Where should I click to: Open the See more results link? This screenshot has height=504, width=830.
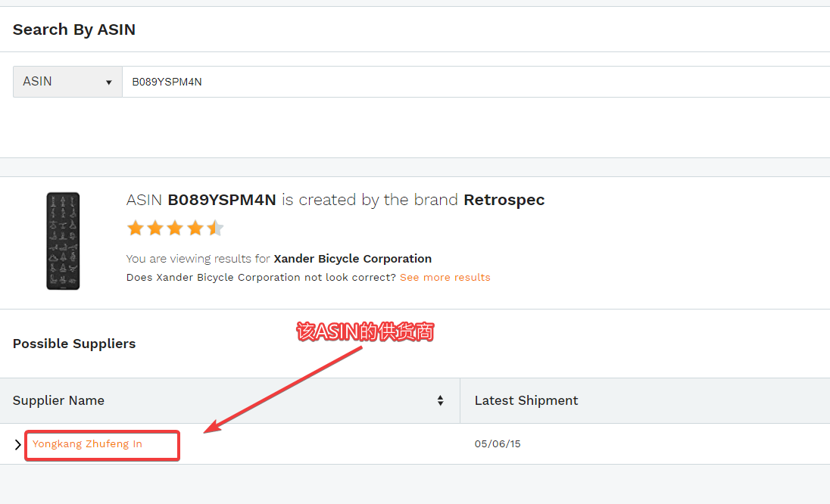point(445,278)
